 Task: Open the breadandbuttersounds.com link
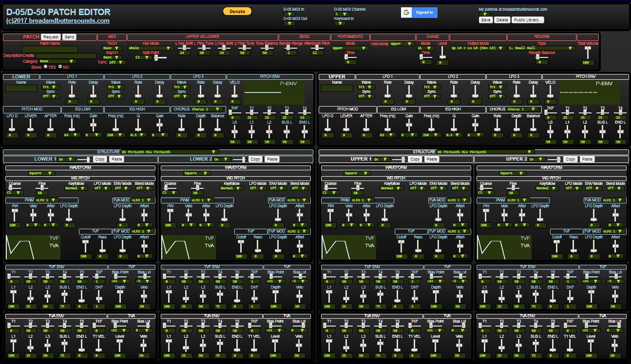(x=57, y=21)
